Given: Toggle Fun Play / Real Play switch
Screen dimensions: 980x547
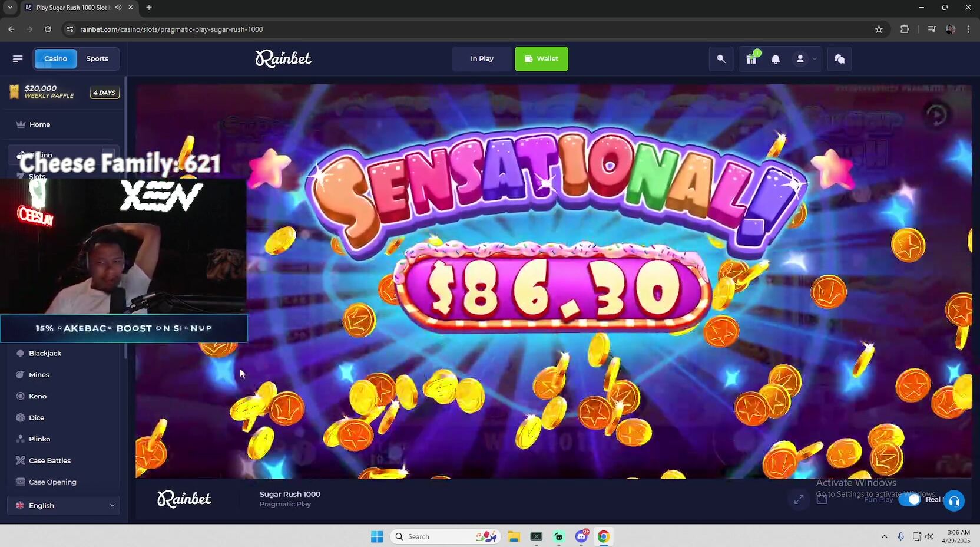Looking at the screenshot, I should click(909, 499).
